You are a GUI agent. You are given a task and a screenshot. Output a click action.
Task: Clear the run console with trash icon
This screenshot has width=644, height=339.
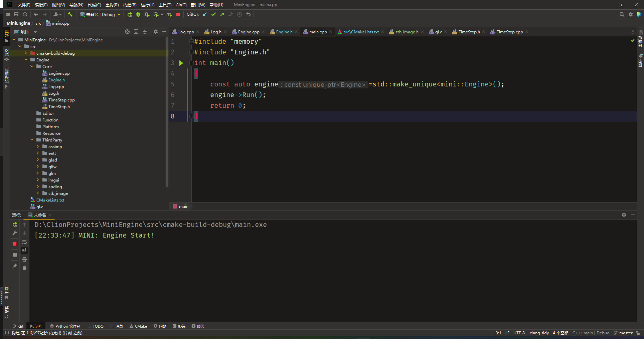click(x=24, y=268)
